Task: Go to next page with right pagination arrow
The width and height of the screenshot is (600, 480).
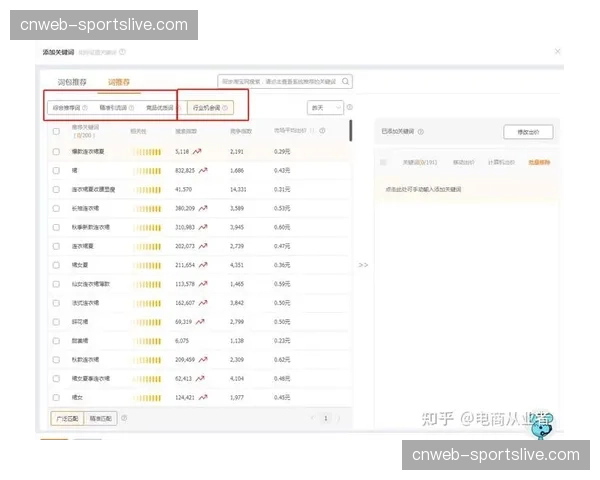Action: 339,418
